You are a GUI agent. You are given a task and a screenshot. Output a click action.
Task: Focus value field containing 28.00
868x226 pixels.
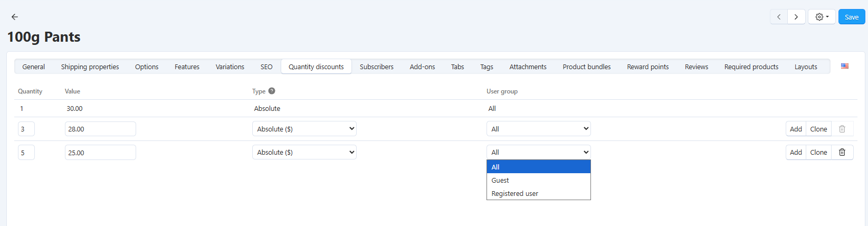click(100, 129)
